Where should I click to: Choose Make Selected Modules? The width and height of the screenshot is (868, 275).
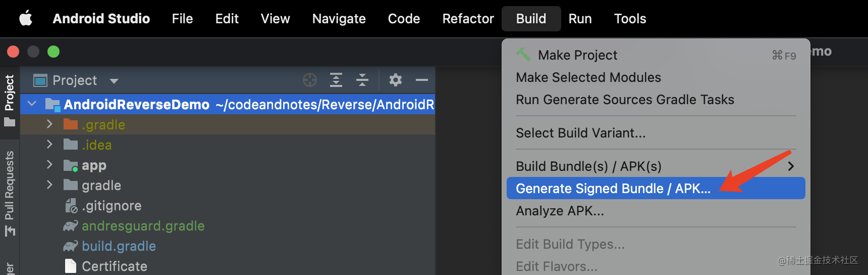click(x=656, y=77)
